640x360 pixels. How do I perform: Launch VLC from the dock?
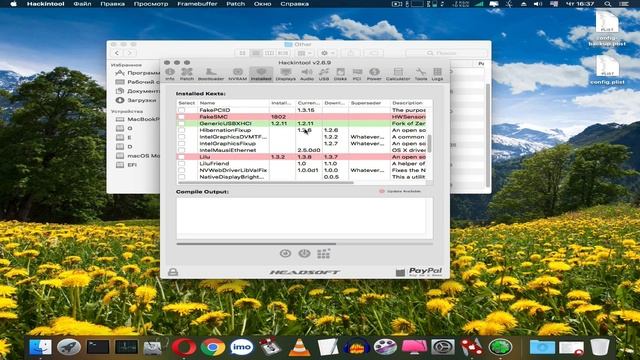tap(299, 347)
